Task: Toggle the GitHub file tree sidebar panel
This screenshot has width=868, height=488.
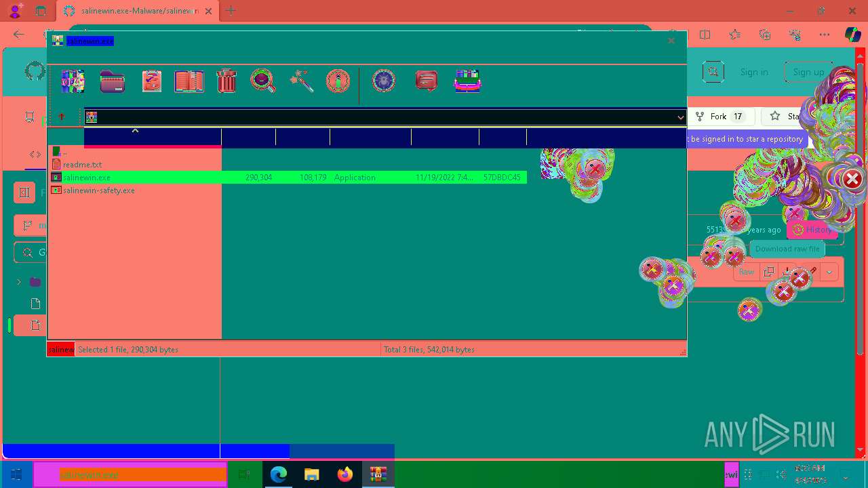Action: pos(24,192)
